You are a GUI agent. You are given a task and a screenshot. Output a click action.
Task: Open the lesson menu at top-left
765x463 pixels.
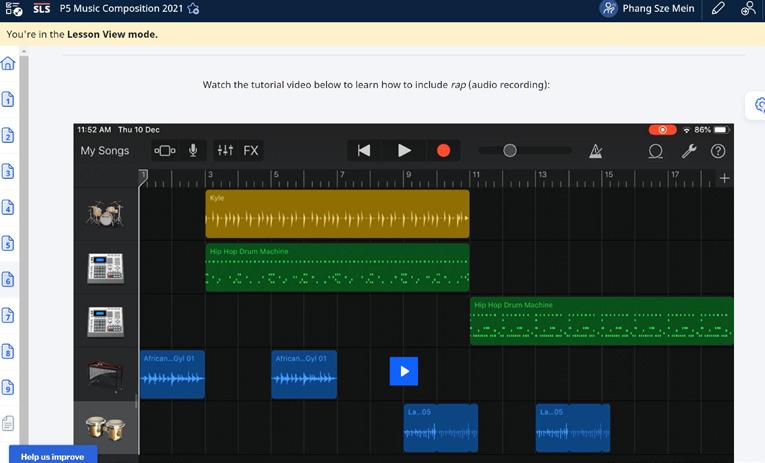pyautogui.click(x=14, y=9)
